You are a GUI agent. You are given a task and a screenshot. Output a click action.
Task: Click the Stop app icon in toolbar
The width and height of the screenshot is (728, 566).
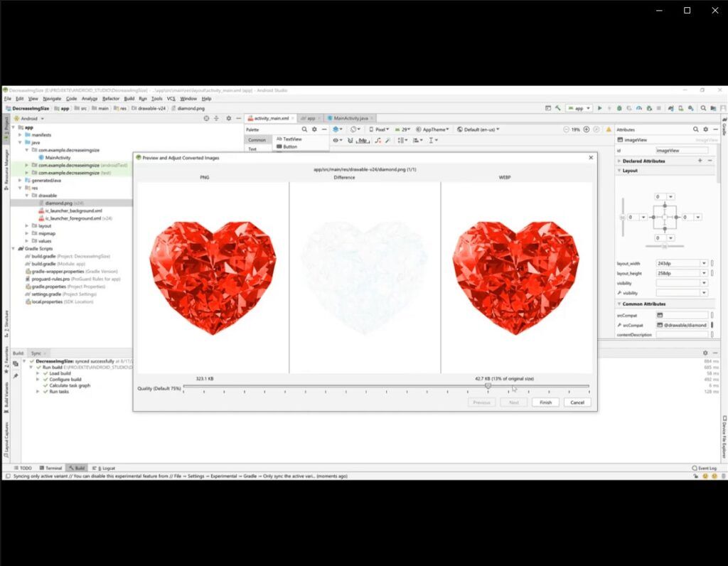(x=658, y=108)
